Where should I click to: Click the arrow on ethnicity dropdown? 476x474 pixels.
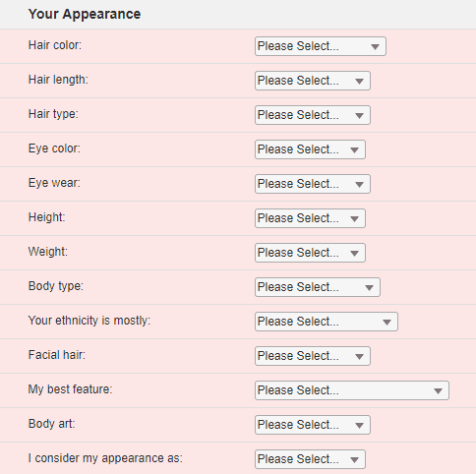387,323
